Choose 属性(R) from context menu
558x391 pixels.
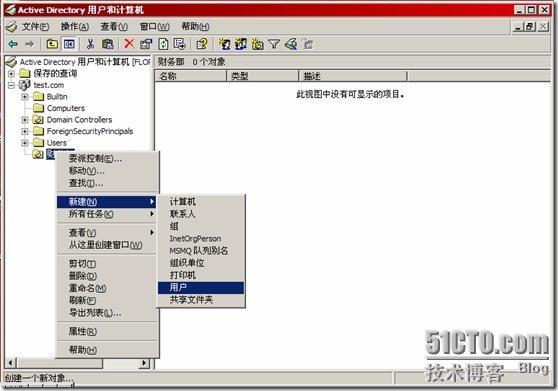pos(107,331)
